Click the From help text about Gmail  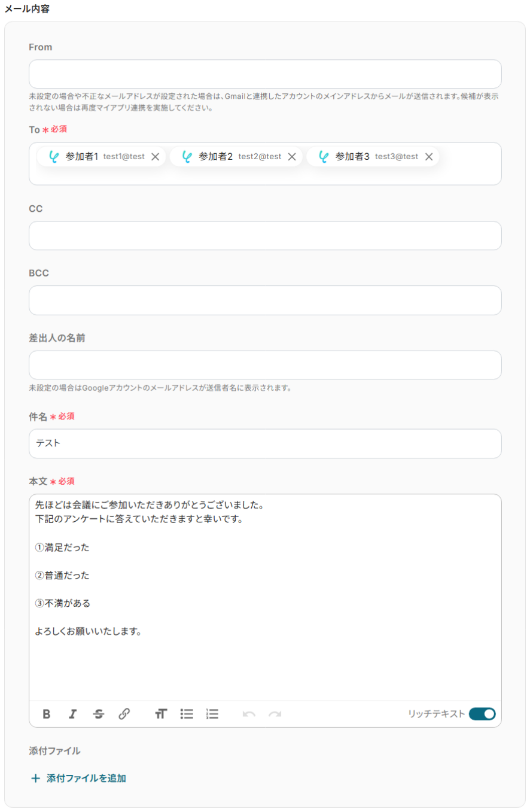264,102
